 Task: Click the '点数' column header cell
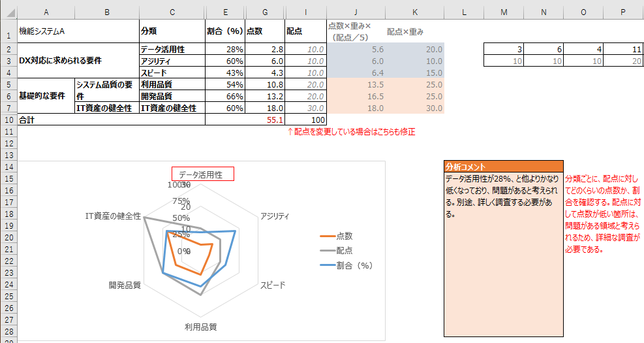(265, 31)
